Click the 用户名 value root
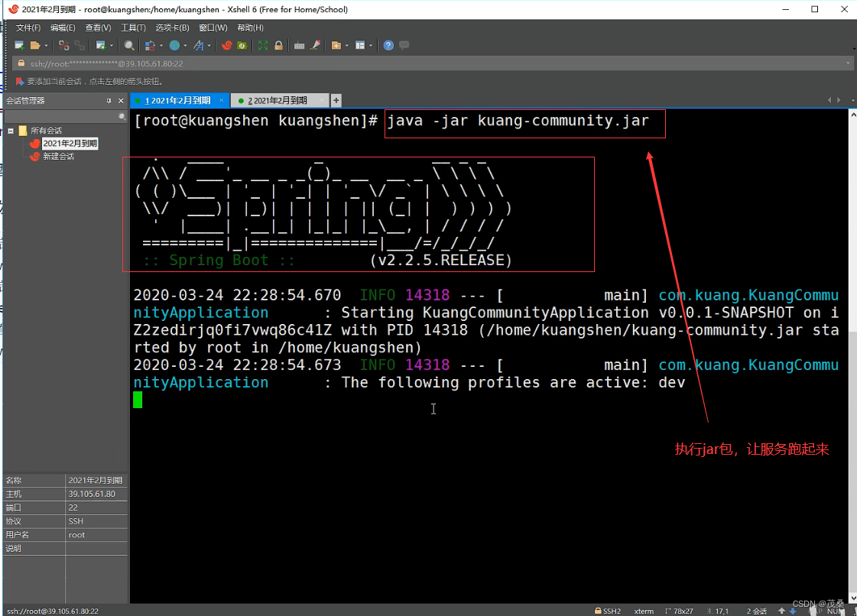Image resolution: width=857 pixels, height=616 pixels. [x=76, y=534]
